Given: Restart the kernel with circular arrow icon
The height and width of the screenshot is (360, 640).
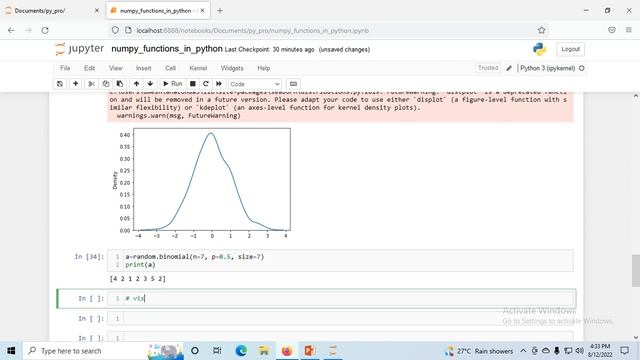Looking at the screenshot, I should coord(206,84).
